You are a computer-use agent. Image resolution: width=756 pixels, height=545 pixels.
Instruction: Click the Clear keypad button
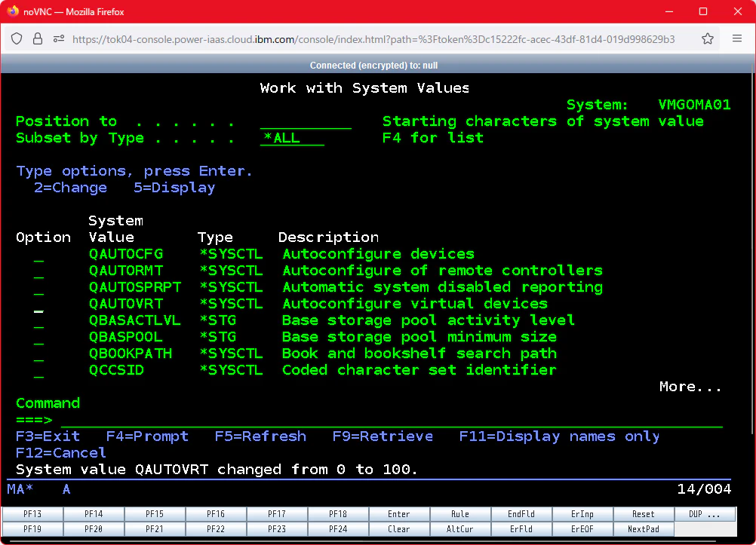pyautogui.click(x=398, y=529)
